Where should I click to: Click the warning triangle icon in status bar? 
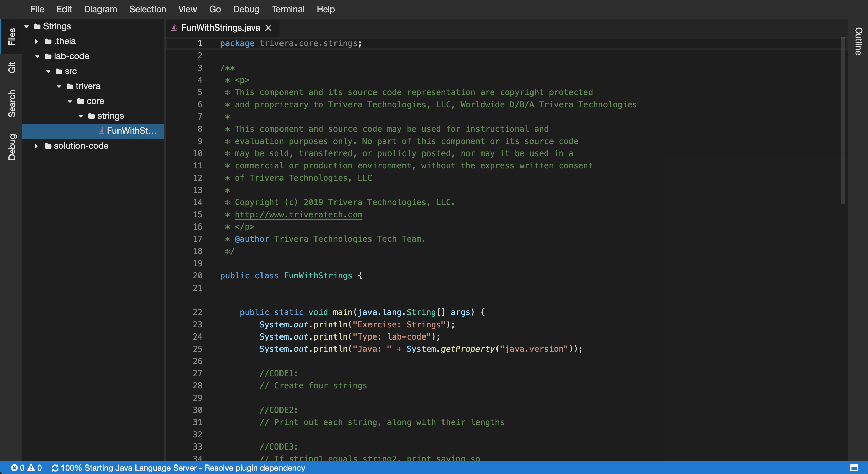(31, 468)
